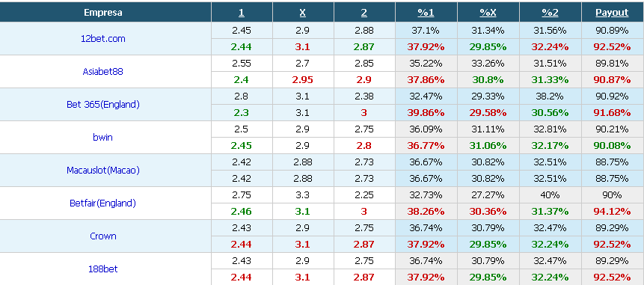Open the 188bet bookmaker link
Viewport: 644px width, 285px height.
click(102, 269)
